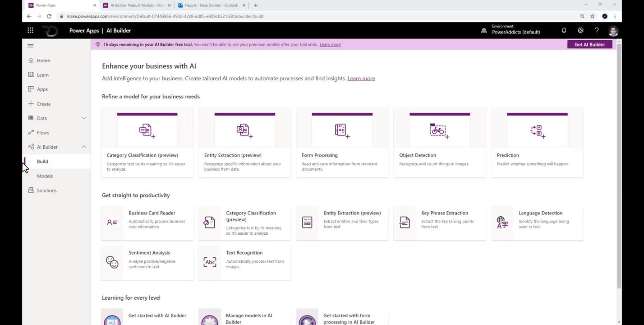Click the environment globe icon
Viewport: 644px width, 325px height.
pos(484,31)
